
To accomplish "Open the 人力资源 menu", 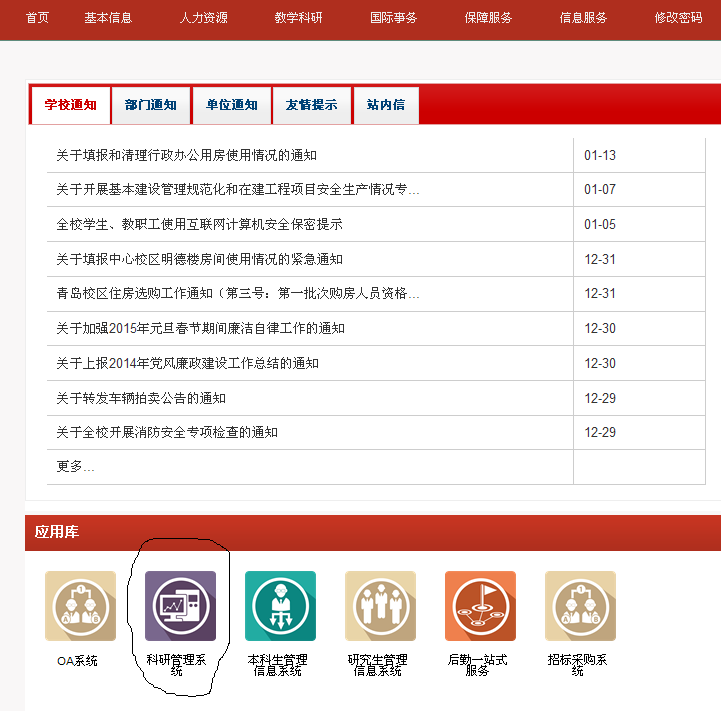I will 203,18.
